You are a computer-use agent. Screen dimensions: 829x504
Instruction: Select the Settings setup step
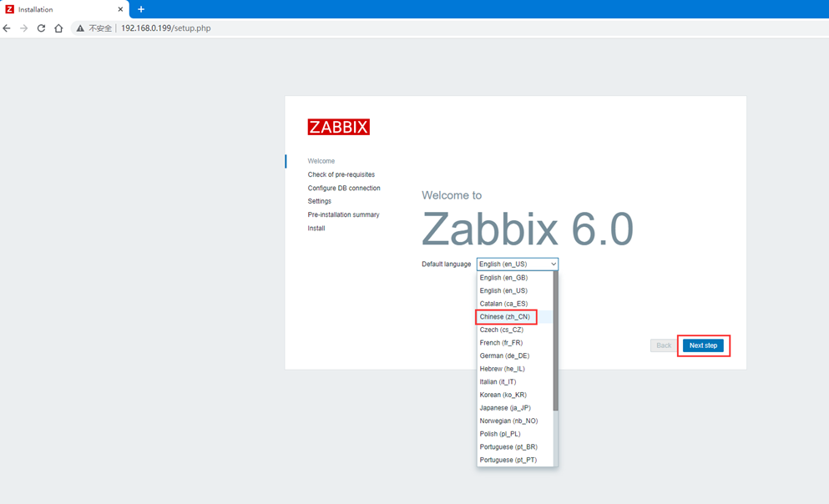tap(320, 201)
